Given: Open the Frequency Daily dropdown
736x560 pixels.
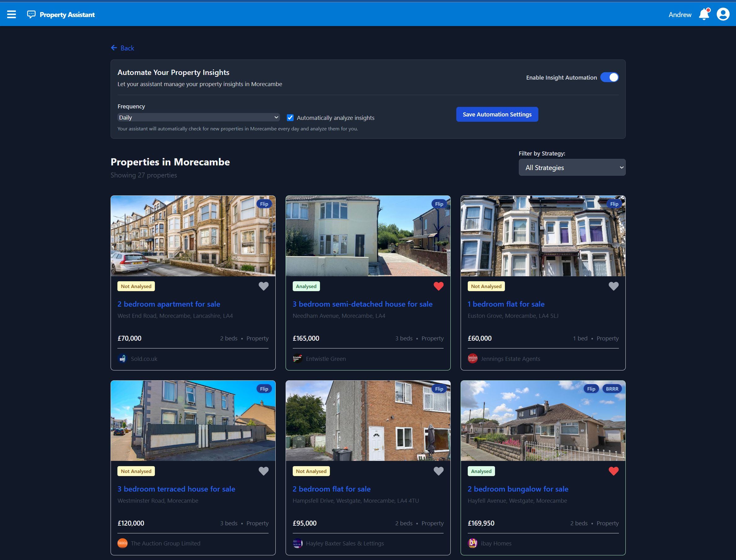Looking at the screenshot, I should pyautogui.click(x=198, y=117).
